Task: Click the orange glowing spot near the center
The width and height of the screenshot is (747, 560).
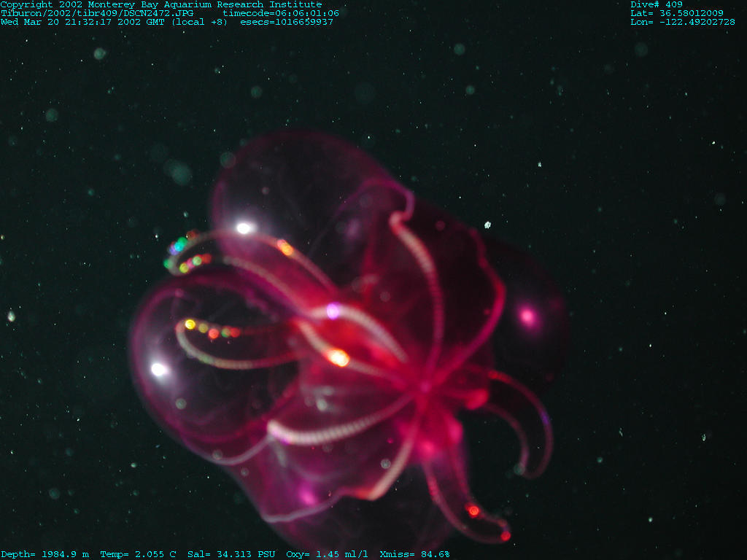Action: 338,357
